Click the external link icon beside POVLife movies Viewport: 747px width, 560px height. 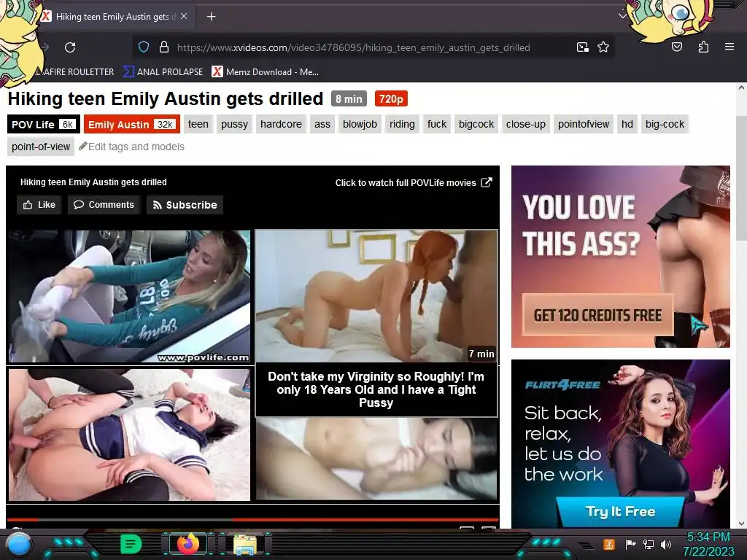pos(487,182)
